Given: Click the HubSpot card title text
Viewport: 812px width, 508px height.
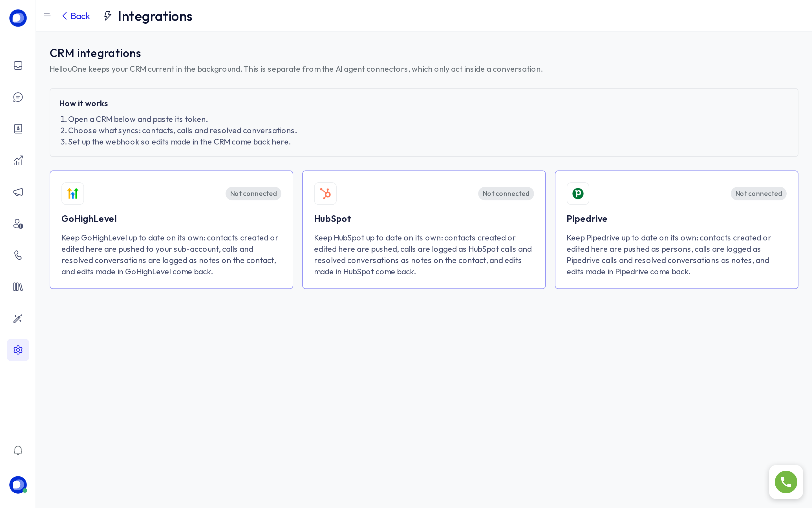Looking at the screenshot, I should tap(332, 219).
